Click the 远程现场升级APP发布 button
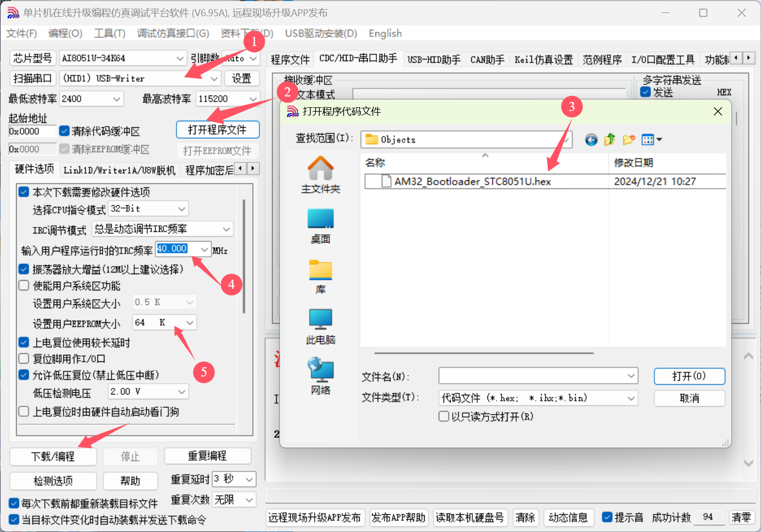This screenshot has width=761, height=532. (315, 517)
